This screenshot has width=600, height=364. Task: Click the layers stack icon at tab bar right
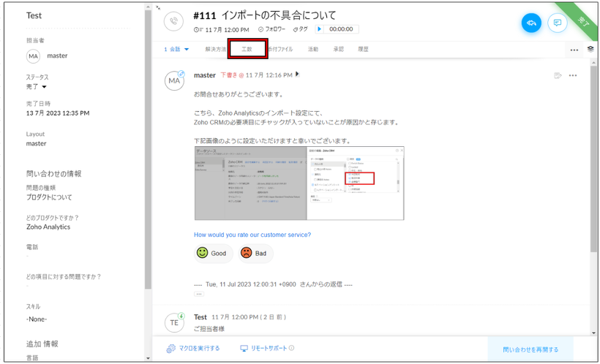pyautogui.click(x=590, y=49)
